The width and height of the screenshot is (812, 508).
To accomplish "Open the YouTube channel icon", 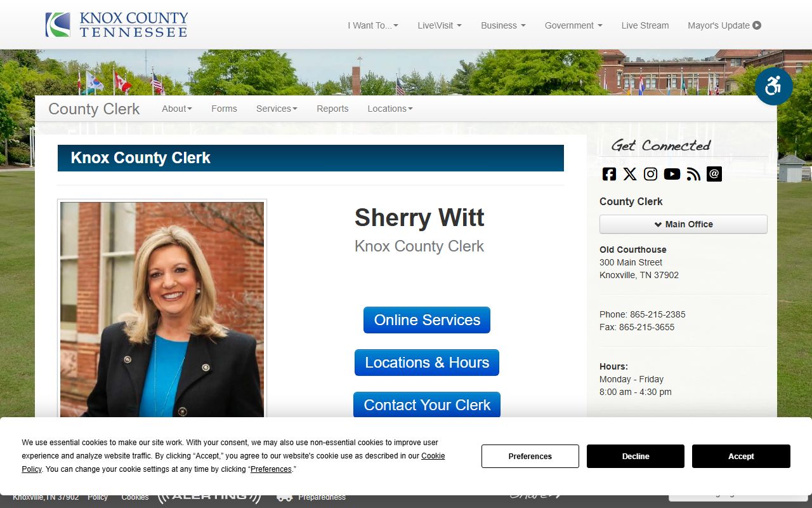I will tap(672, 174).
